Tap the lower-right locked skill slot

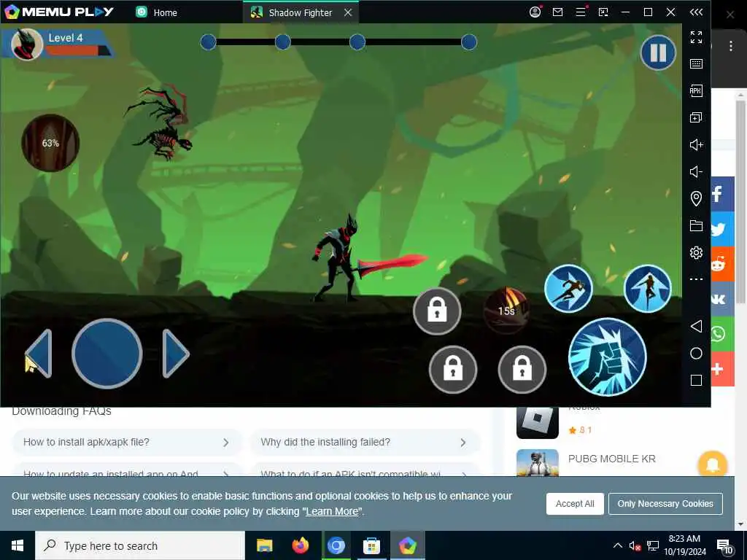pyautogui.click(x=522, y=370)
